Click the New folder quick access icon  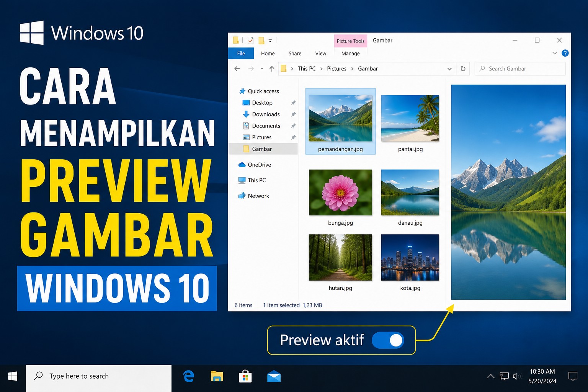click(x=261, y=40)
